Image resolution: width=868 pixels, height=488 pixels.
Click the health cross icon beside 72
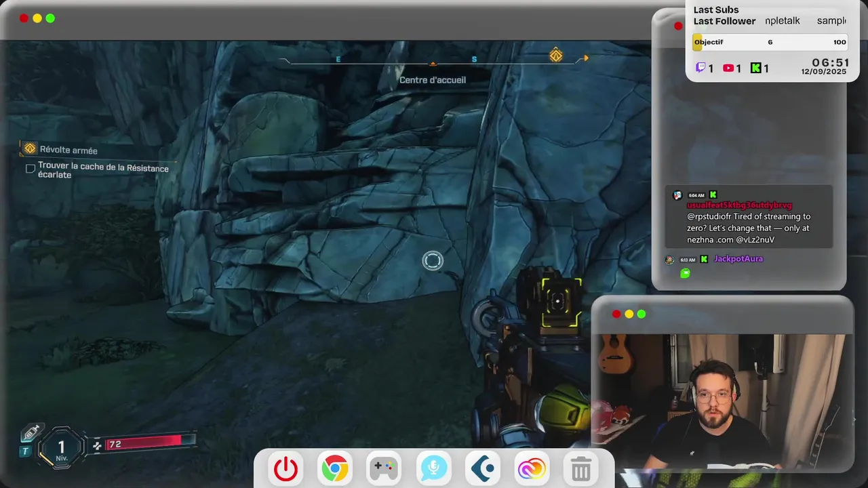coord(97,445)
